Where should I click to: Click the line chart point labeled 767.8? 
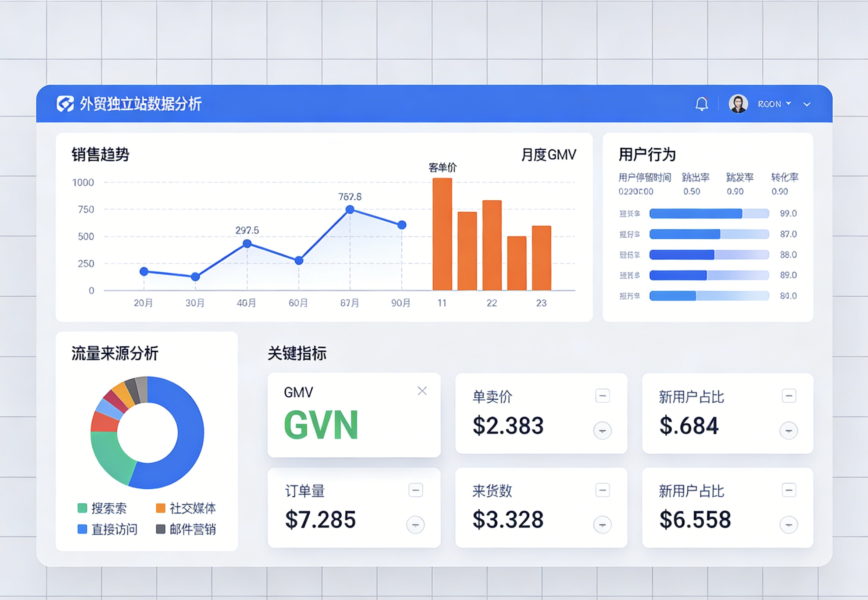point(350,210)
